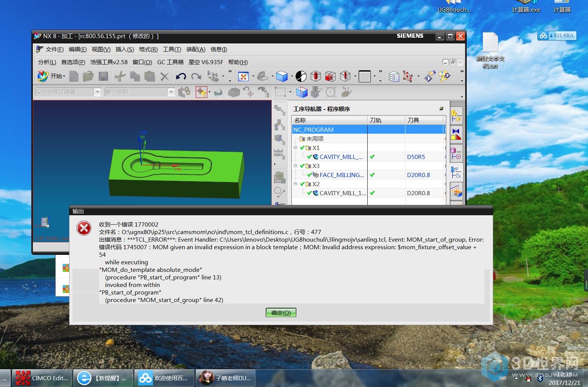
Task: Click 确定(O) button in error dialog
Action: [x=281, y=313]
